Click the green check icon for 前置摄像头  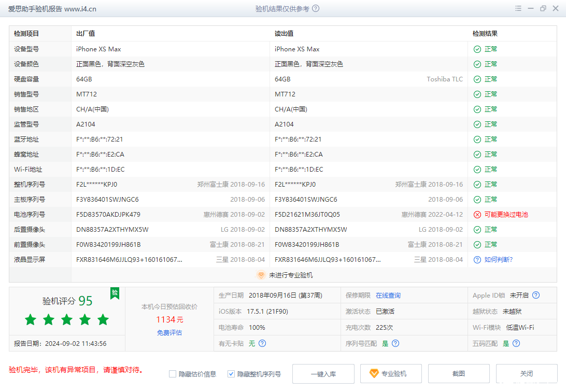click(477, 245)
